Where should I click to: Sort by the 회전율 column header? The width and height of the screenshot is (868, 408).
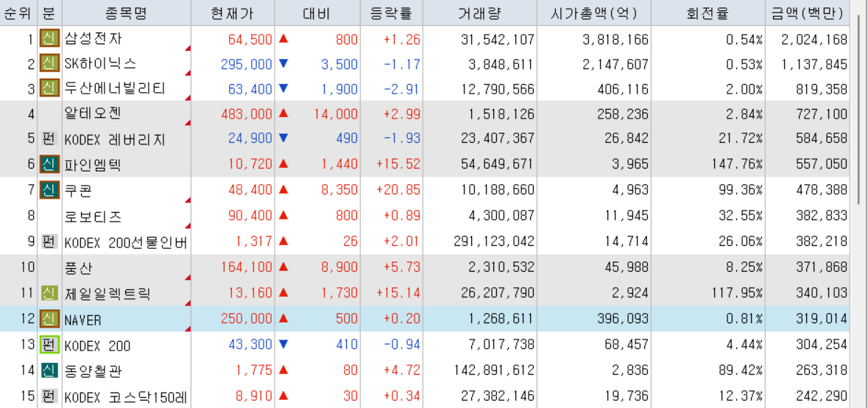pyautogui.click(x=708, y=13)
